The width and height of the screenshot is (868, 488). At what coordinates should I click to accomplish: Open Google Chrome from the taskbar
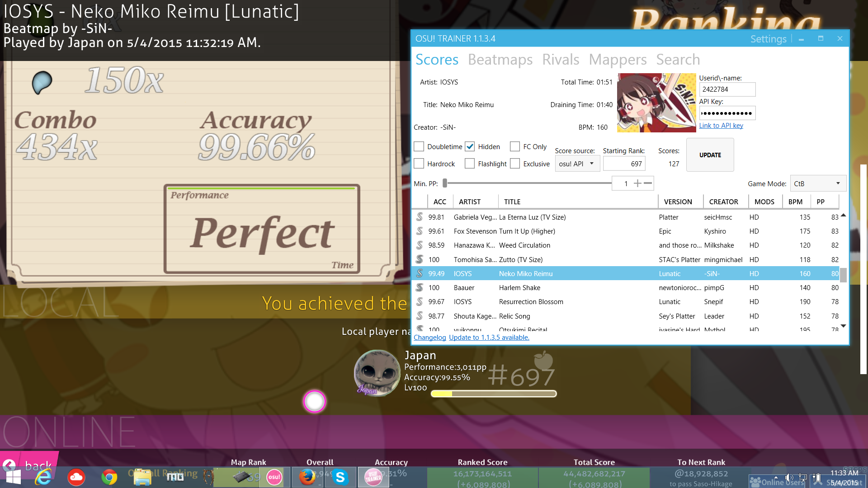(x=109, y=478)
